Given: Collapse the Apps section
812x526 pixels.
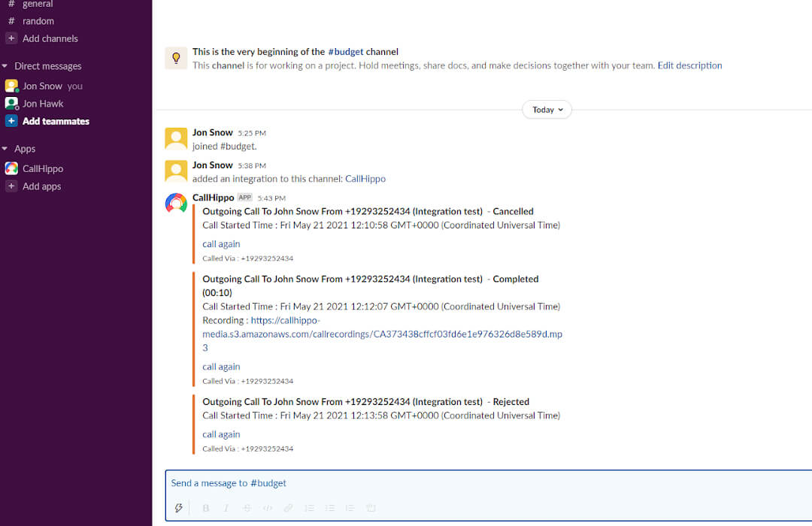Looking at the screenshot, I should [x=5, y=149].
